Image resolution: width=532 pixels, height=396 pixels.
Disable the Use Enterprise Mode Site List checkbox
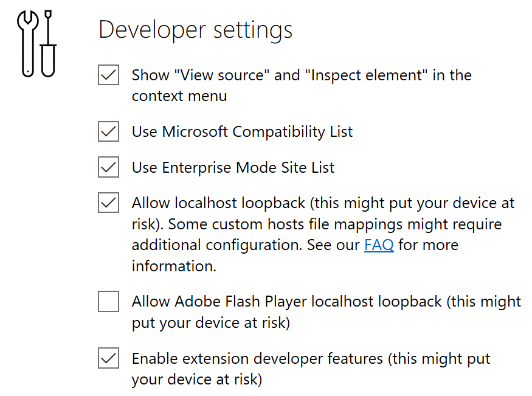109,167
